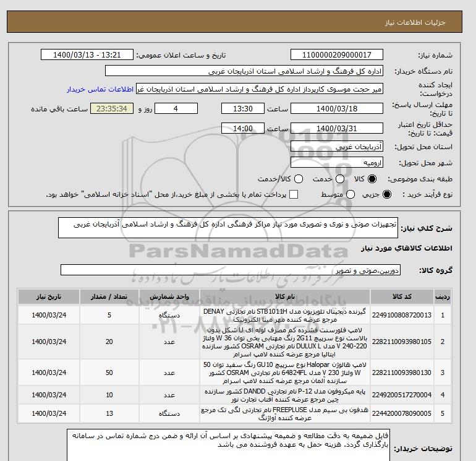The height and width of the screenshot is (461, 476).
Task: Click the واحد شمارش column header
Action: 169,297
